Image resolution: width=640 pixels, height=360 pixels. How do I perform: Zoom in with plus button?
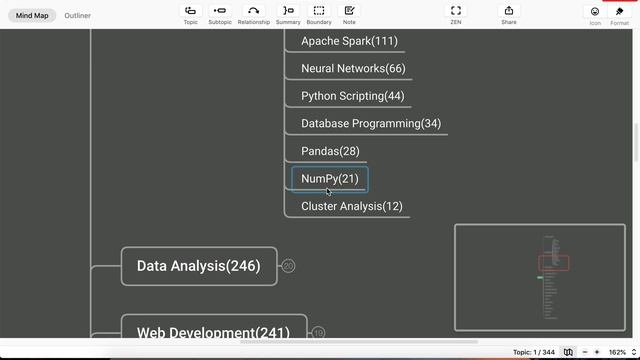[597, 352]
